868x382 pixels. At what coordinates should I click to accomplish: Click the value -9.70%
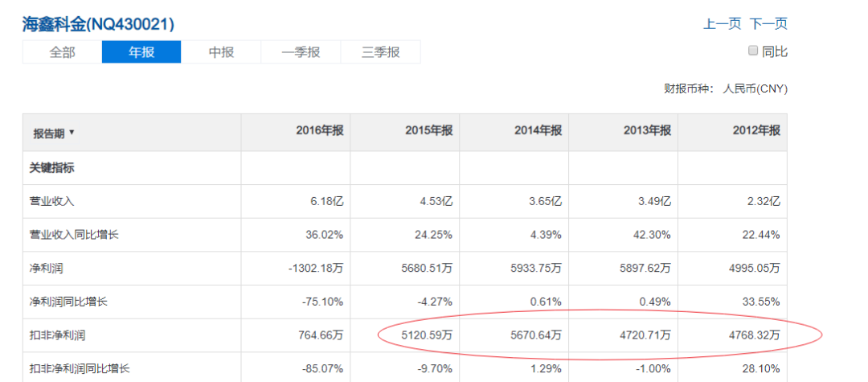click(436, 368)
